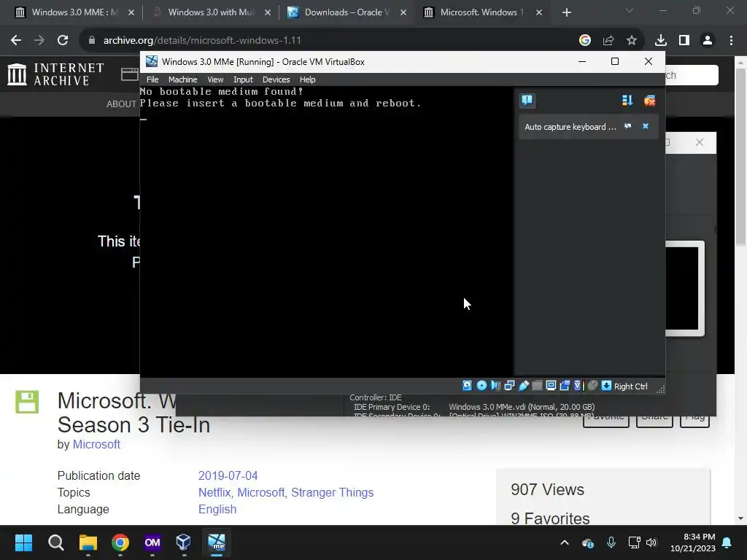Click the CPU virtualization status indicator
The image size is (747, 560).
[x=578, y=386]
